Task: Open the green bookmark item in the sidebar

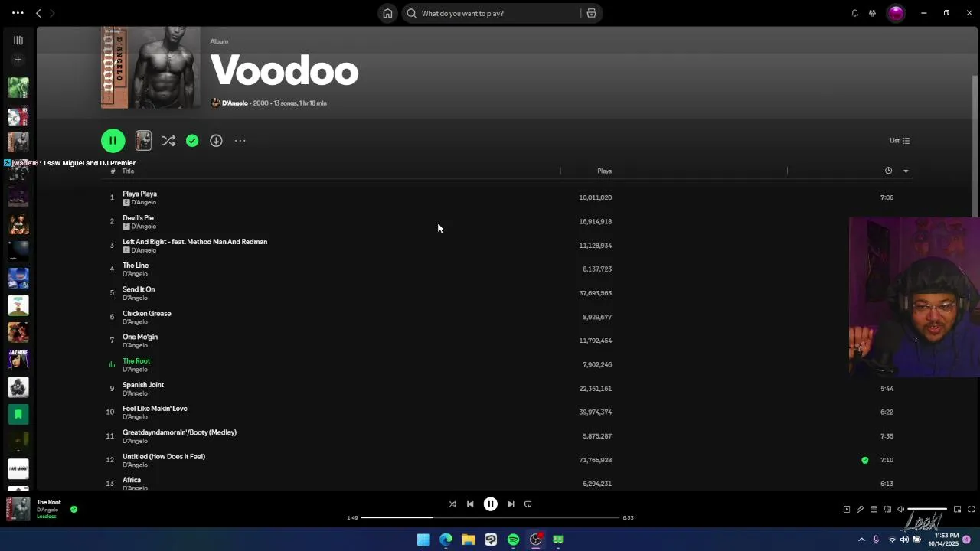Action: (x=18, y=414)
